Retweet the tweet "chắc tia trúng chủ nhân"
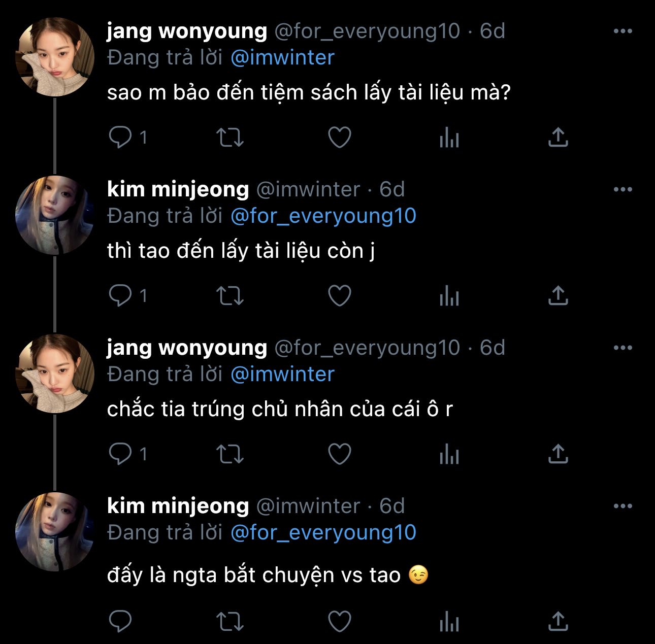Viewport: 655px width, 644px height. tap(230, 454)
